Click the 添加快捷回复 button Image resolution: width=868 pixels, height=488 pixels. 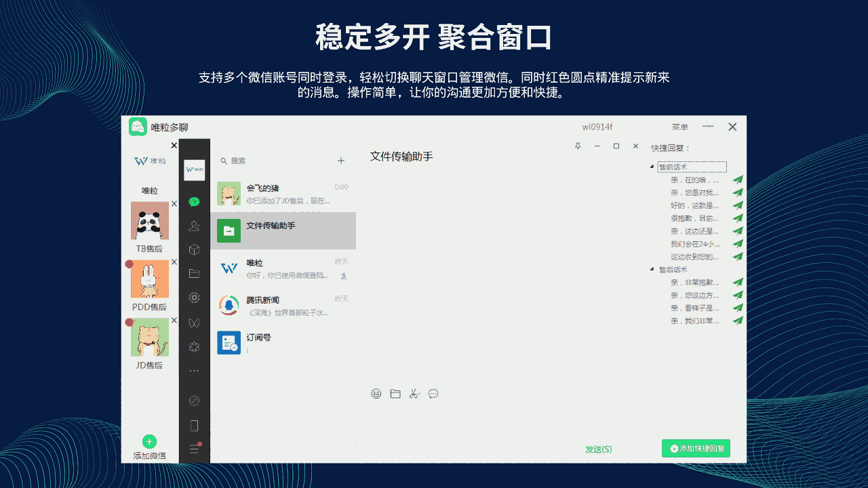(696, 448)
